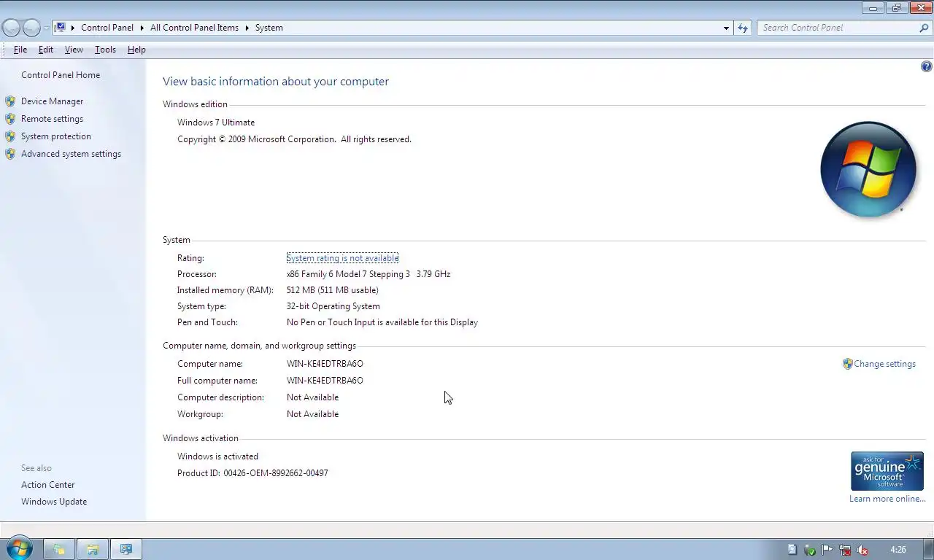Screen dimensions: 934x560
Task: Click the Show desktop button
Action: click(x=929, y=549)
